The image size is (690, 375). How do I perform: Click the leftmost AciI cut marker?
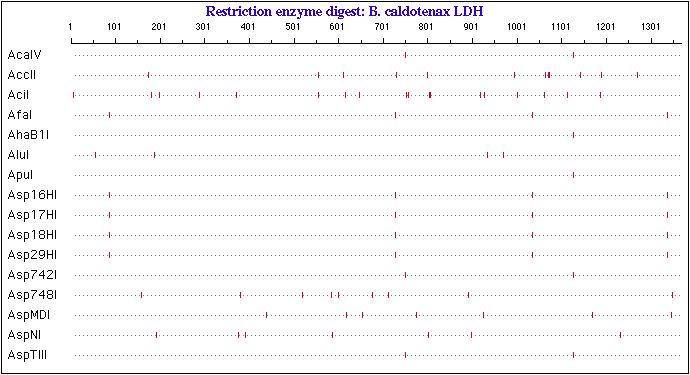[x=73, y=95]
